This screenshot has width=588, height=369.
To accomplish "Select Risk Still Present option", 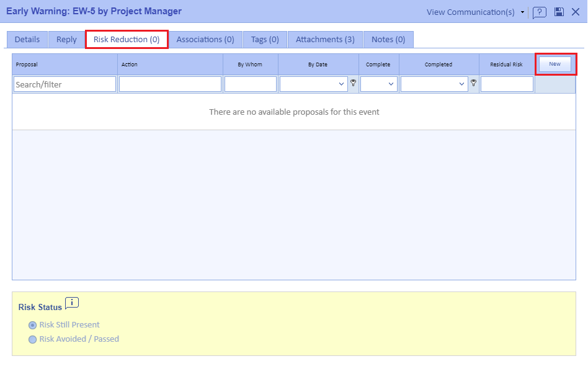I will 33,325.
